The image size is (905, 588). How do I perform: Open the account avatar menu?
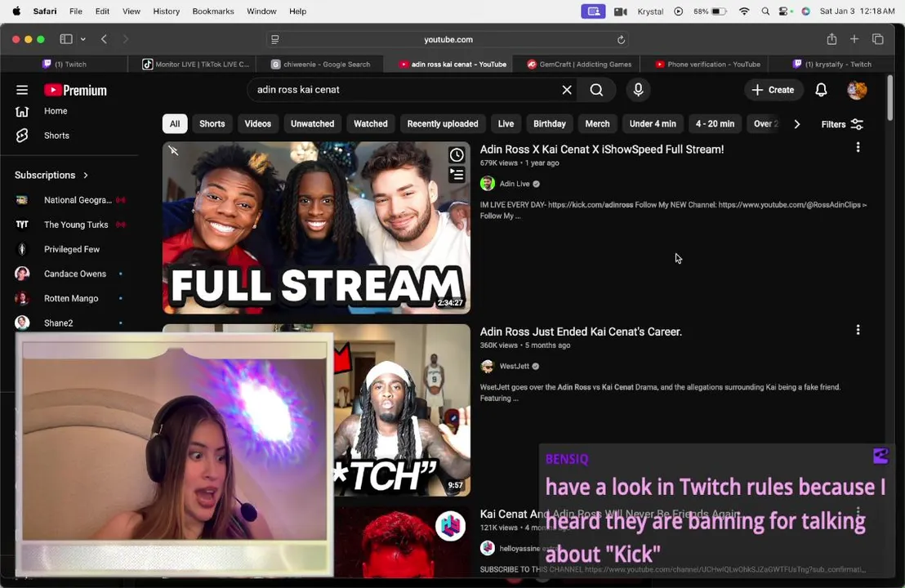point(857,90)
